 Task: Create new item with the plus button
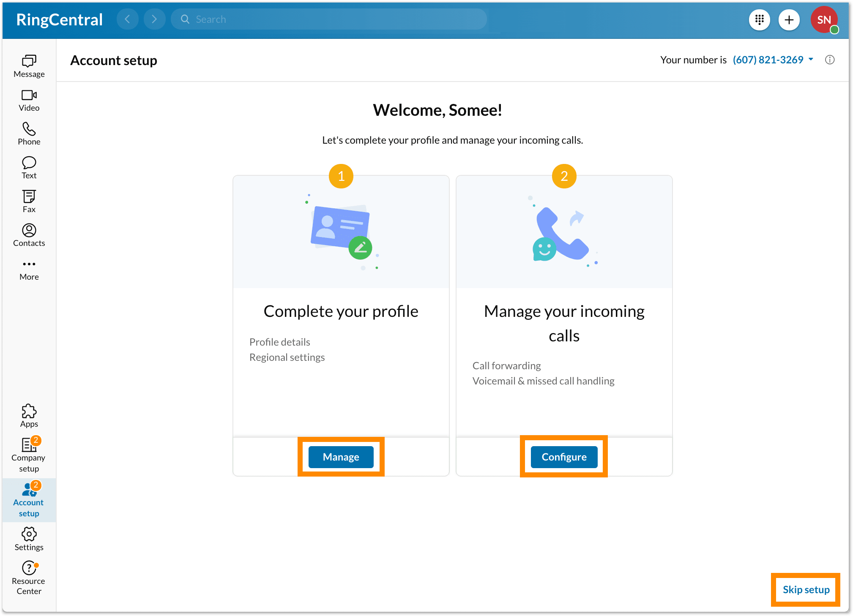tap(789, 19)
